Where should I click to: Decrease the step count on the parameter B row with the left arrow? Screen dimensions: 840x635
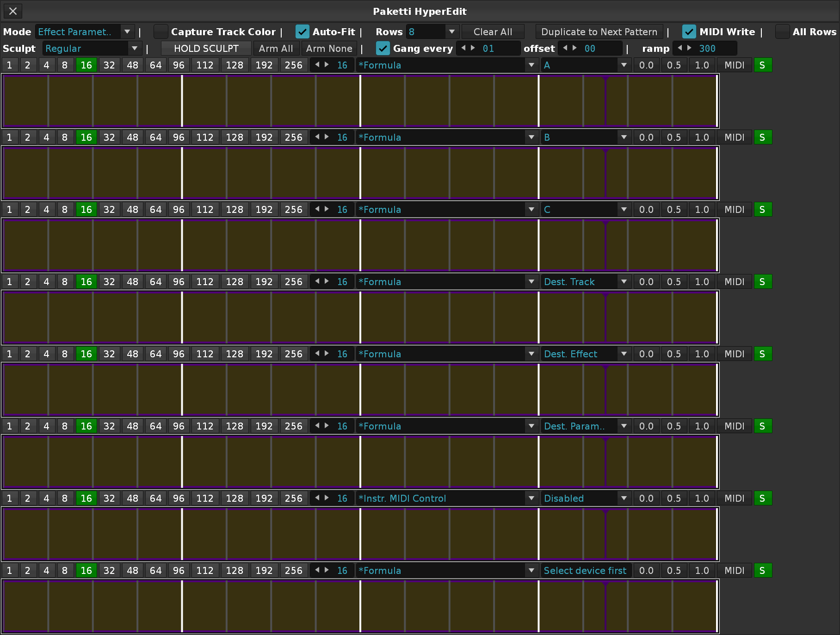pyautogui.click(x=317, y=137)
